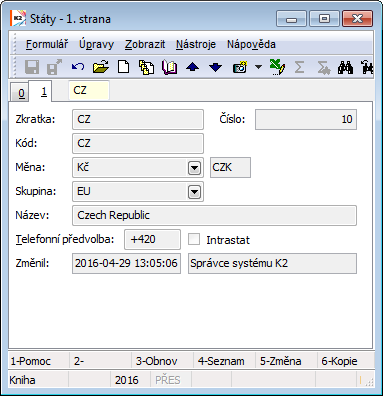Click the Save and close icon

tap(54, 67)
